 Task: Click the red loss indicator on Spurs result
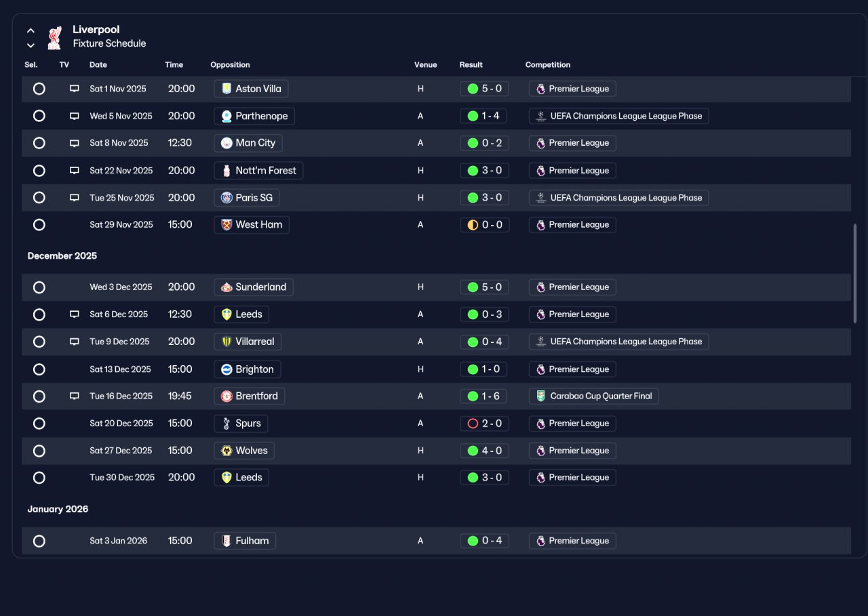tap(473, 424)
